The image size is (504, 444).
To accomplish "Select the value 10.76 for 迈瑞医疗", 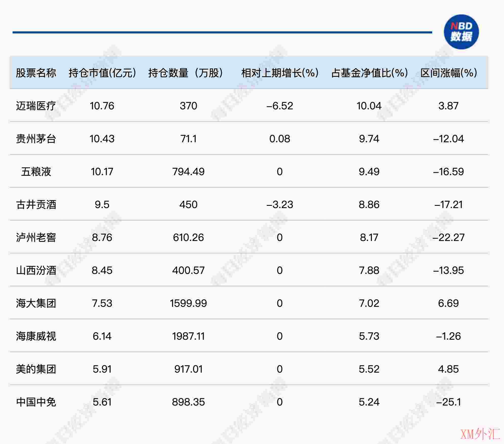I will [101, 106].
